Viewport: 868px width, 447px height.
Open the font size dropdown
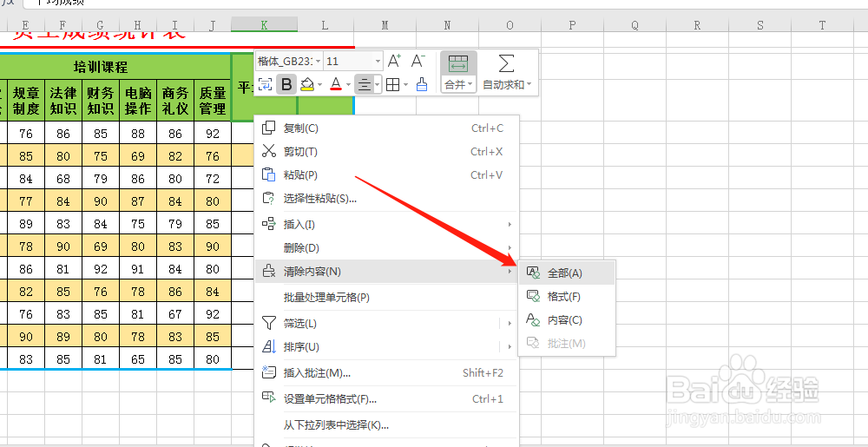pos(378,61)
